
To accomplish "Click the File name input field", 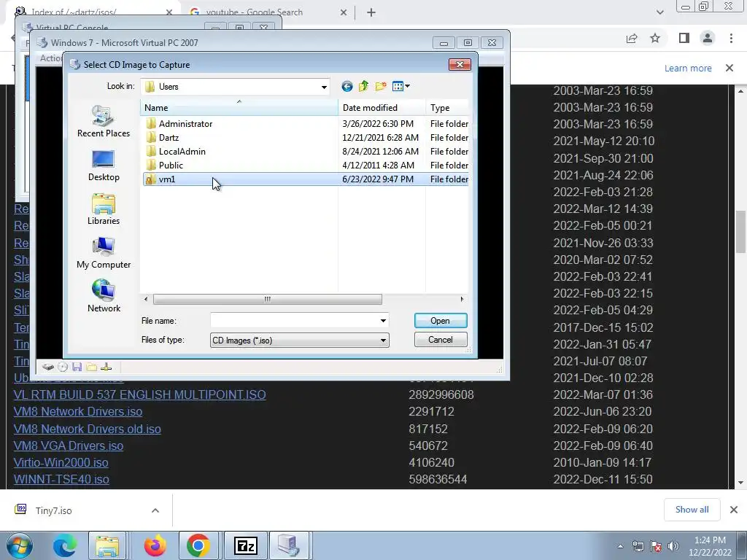I will click(x=295, y=321).
